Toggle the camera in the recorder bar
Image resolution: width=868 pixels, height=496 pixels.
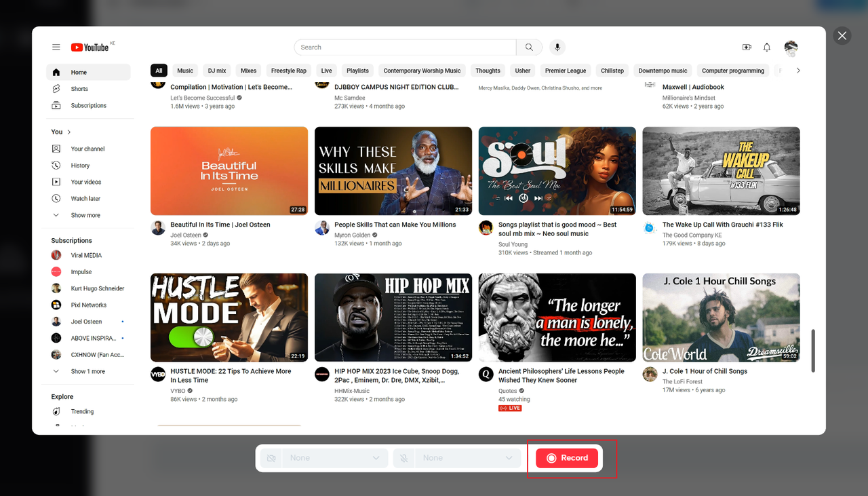(x=271, y=458)
